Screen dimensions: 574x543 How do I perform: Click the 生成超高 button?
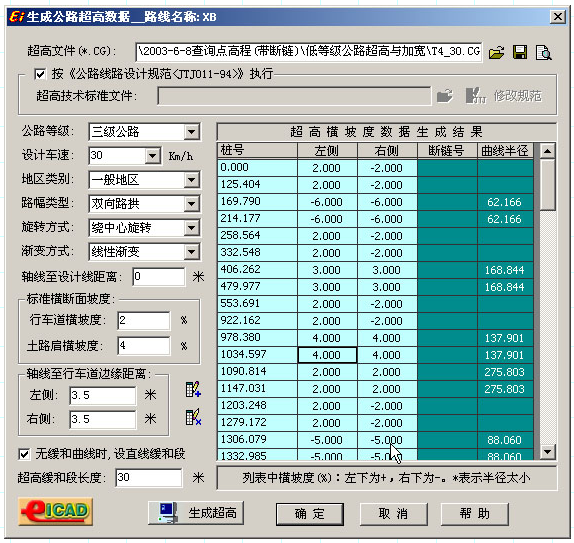point(196,513)
